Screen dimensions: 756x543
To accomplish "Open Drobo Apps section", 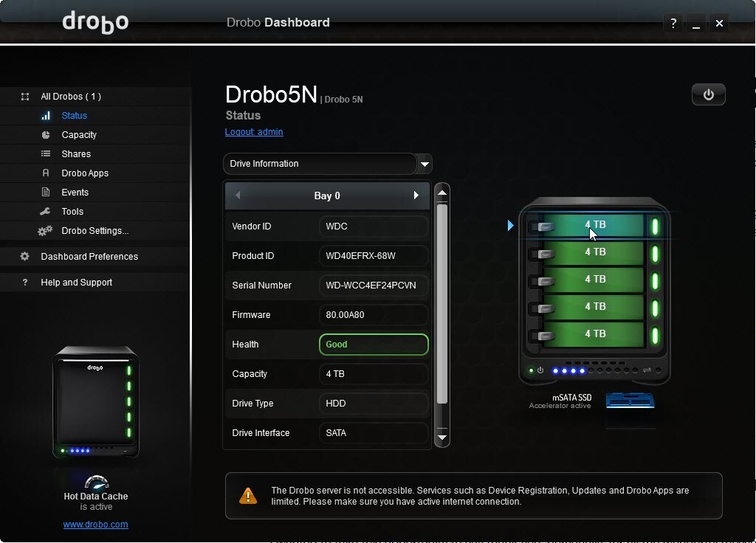I will point(85,173).
